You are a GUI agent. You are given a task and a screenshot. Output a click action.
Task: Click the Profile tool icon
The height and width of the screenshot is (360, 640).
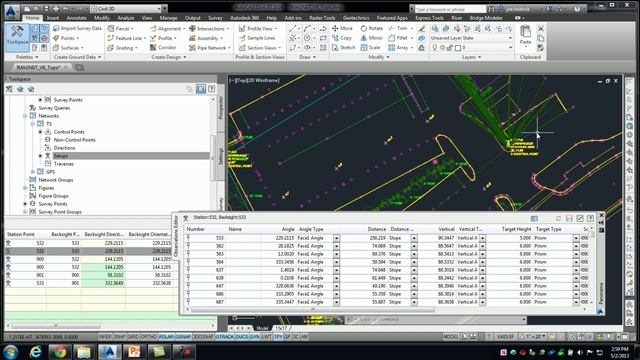[153, 38]
